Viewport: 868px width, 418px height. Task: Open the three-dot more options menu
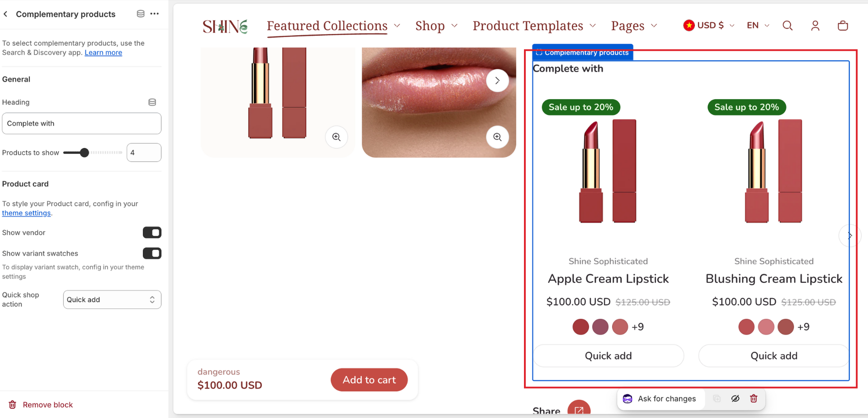pos(155,14)
